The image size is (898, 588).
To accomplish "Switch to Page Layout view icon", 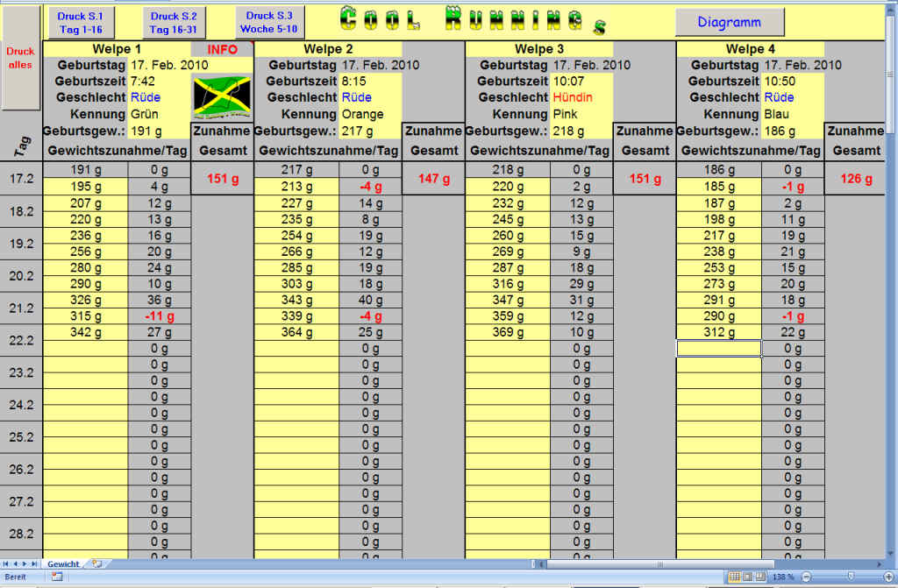I will 747,577.
